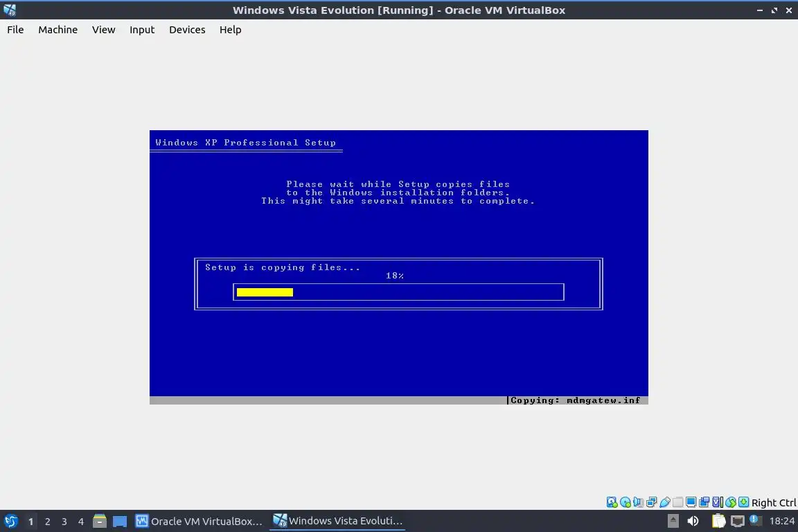Switch to workspace 3

64,522
